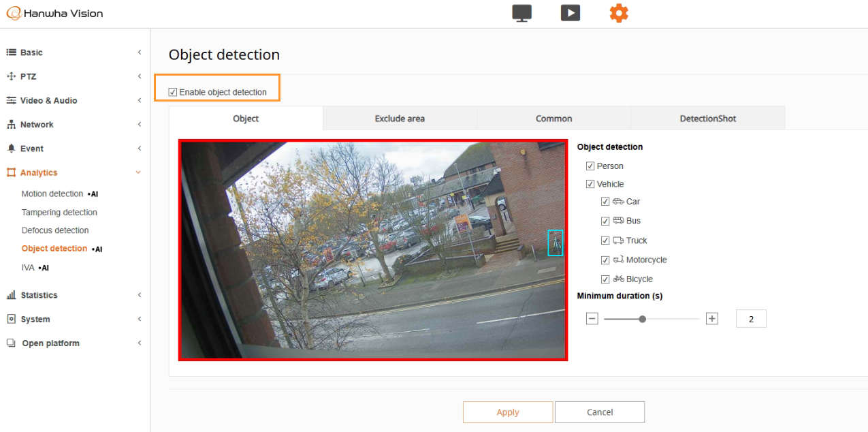Image resolution: width=868 pixels, height=432 pixels.
Task: Switch to the Exclude area tab
Action: click(400, 118)
